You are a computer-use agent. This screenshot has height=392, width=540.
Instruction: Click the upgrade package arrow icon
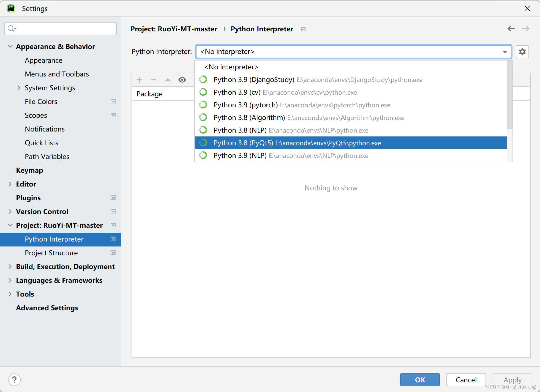tap(168, 80)
